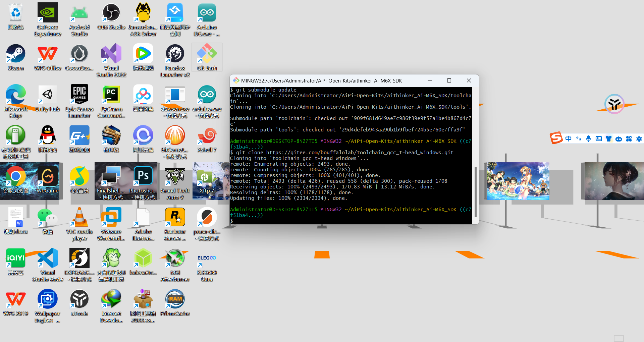Image resolution: width=644 pixels, height=342 pixels.
Task: Open the WPS Office shortcut
Action: 48,57
